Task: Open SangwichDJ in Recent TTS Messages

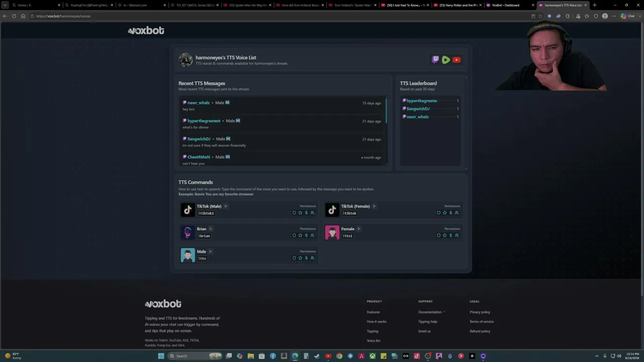Action: click(x=199, y=139)
